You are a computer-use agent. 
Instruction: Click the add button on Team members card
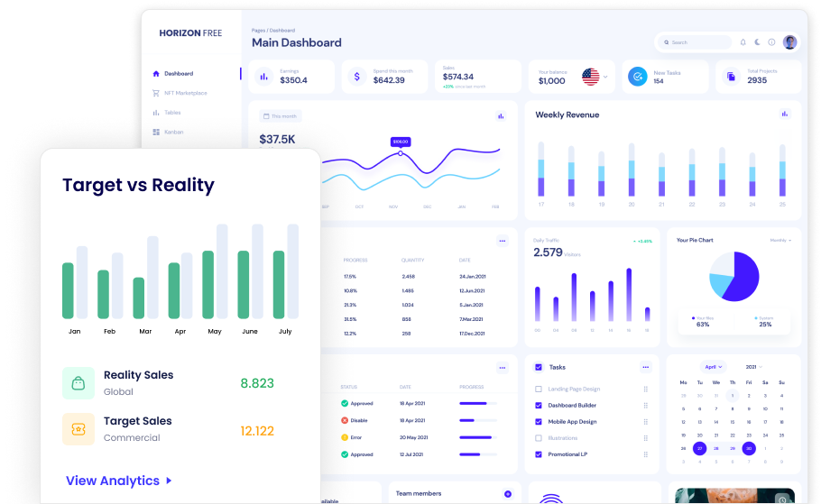(x=507, y=494)
